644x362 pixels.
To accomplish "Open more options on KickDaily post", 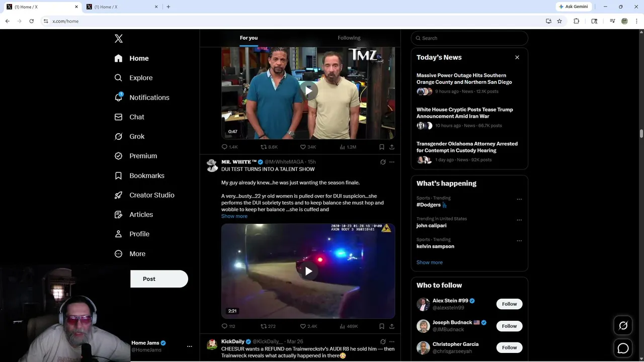I will 392,342.
